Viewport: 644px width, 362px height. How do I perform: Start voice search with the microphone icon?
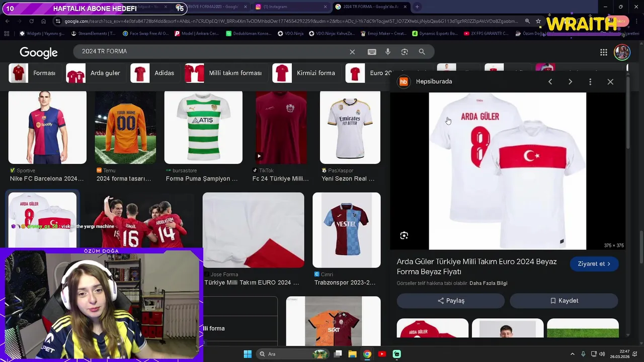(x=387, y=52)
